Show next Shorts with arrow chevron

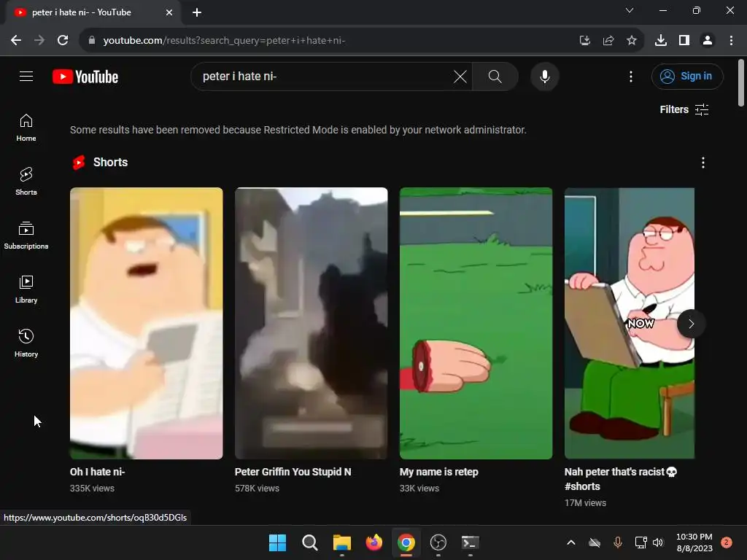691,324
